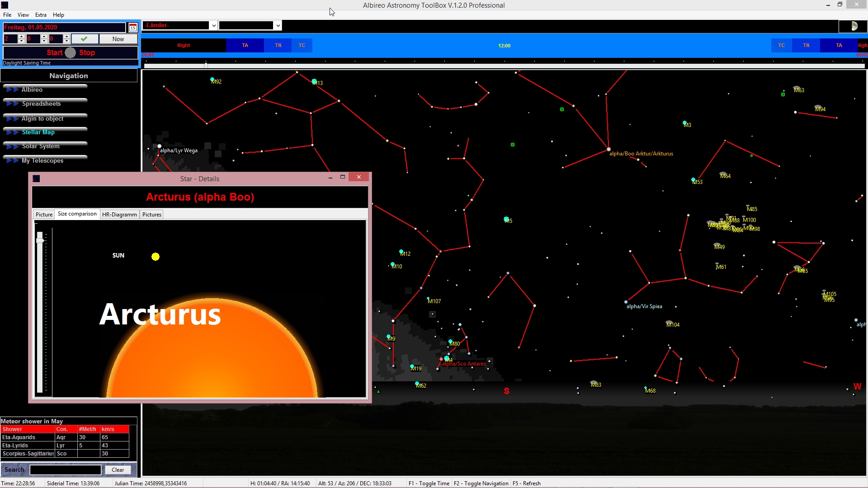The width and height of the screenshot is (868, 488).
Task: Open the Pictures tab in Star Details
Action: coord(151,215)
